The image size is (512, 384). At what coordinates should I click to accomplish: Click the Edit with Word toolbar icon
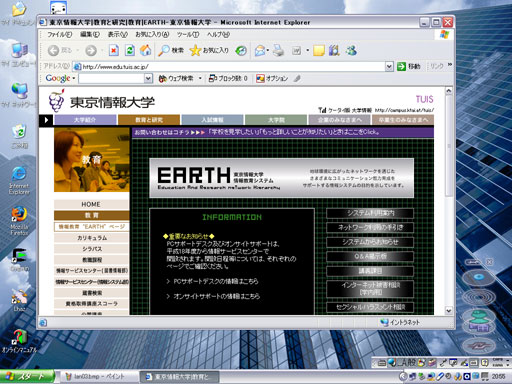click(x=296, y=50)
